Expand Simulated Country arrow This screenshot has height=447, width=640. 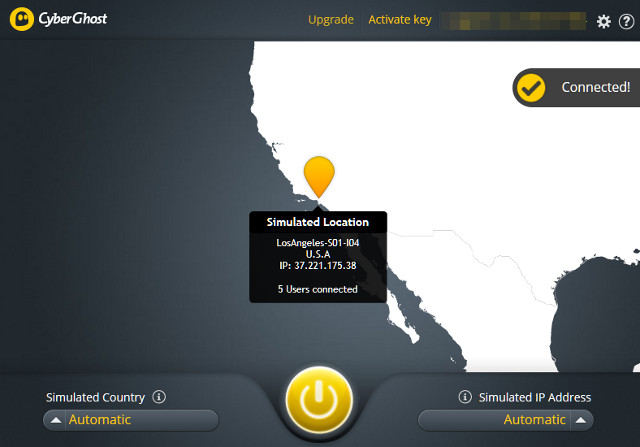[x=56, y=420]
